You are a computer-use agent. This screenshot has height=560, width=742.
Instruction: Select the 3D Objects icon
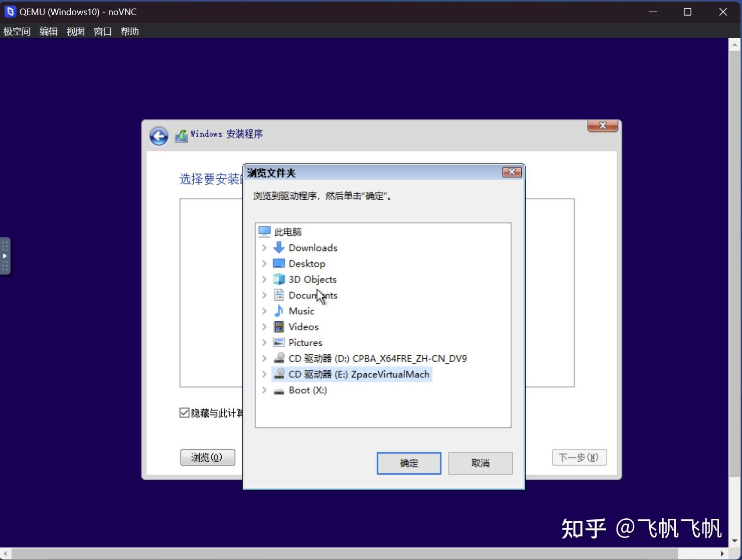coord(278,279)
